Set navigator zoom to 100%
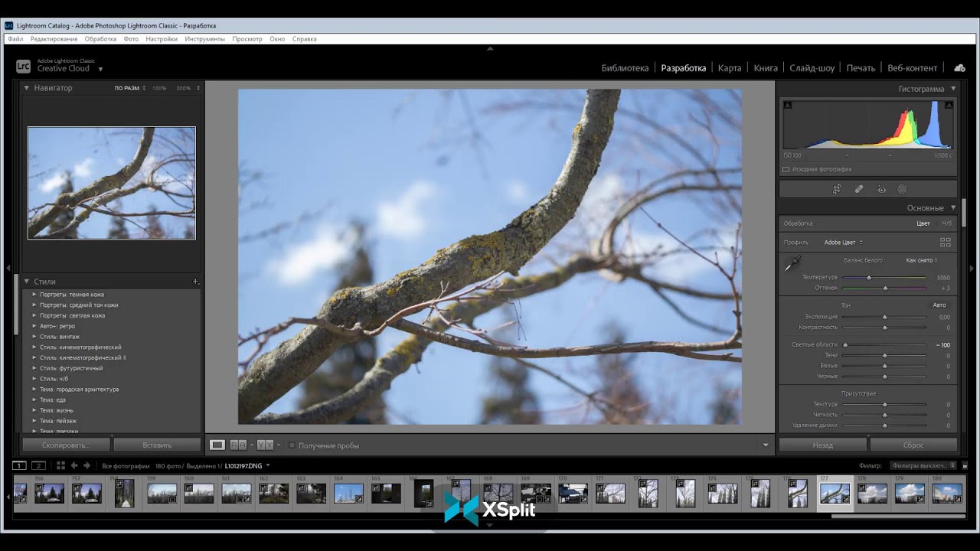980x551 pixels. 159,88
